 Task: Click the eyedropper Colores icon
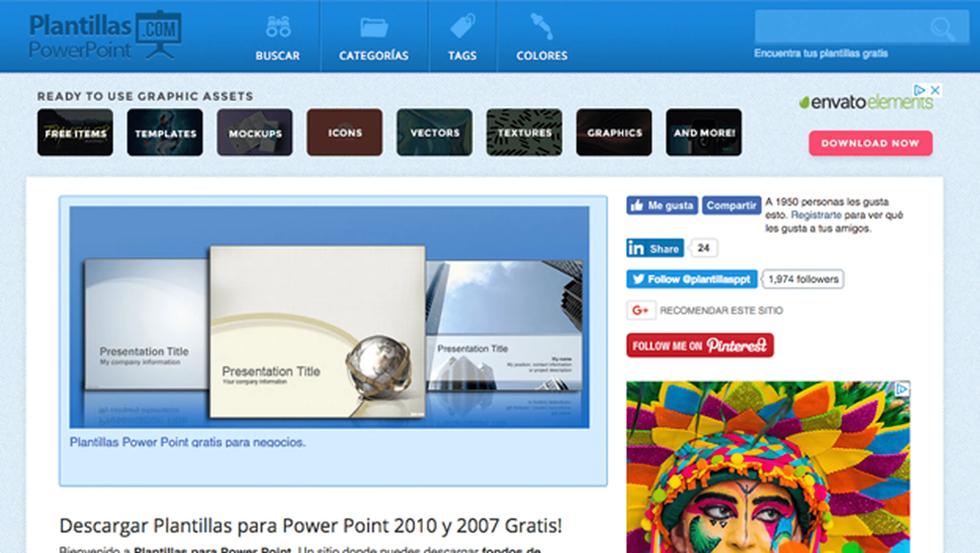[542, 26]
